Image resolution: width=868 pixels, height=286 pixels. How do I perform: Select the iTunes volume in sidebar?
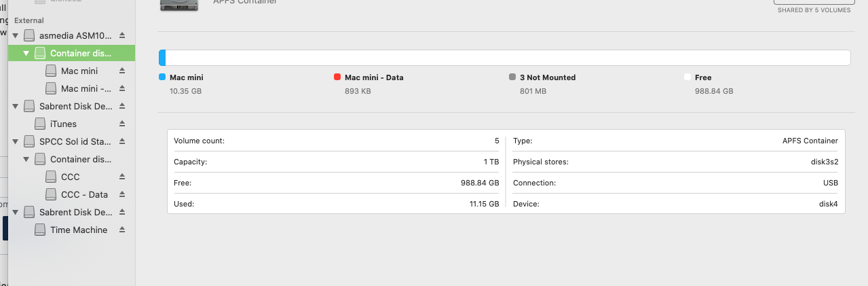coord(63,124)
